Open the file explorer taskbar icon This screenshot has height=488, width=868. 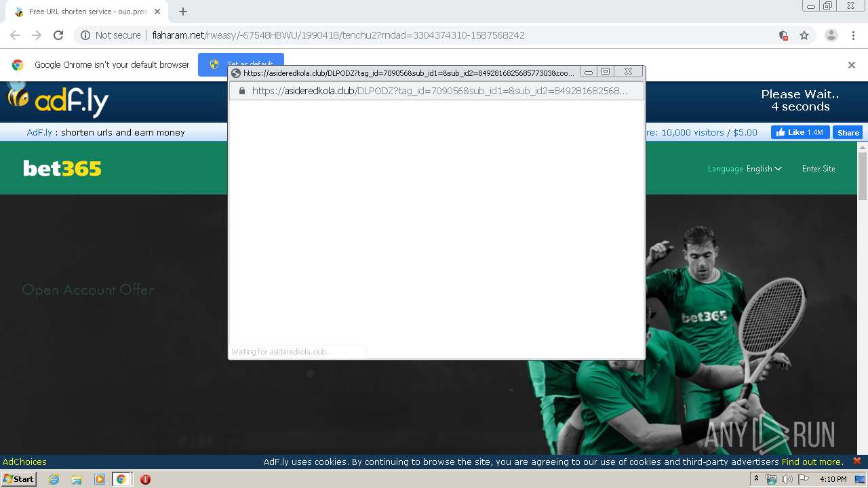pos(77,479)
